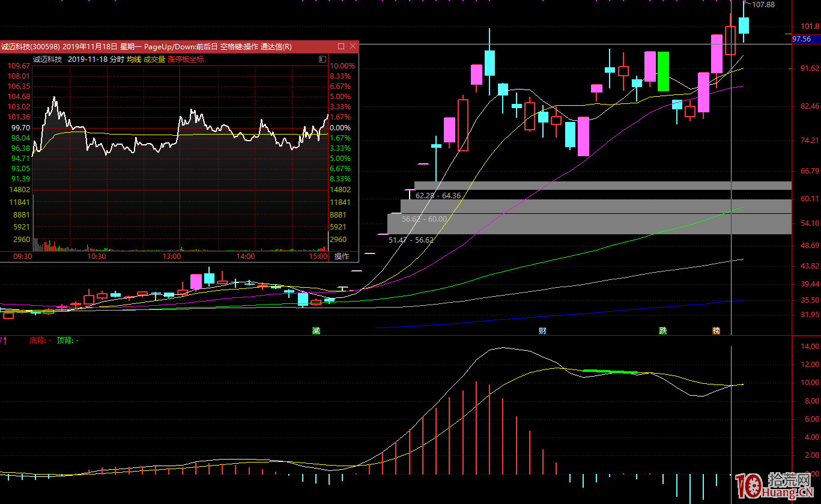
Task: Click the green 减 event marker
Action: point(316,331)
